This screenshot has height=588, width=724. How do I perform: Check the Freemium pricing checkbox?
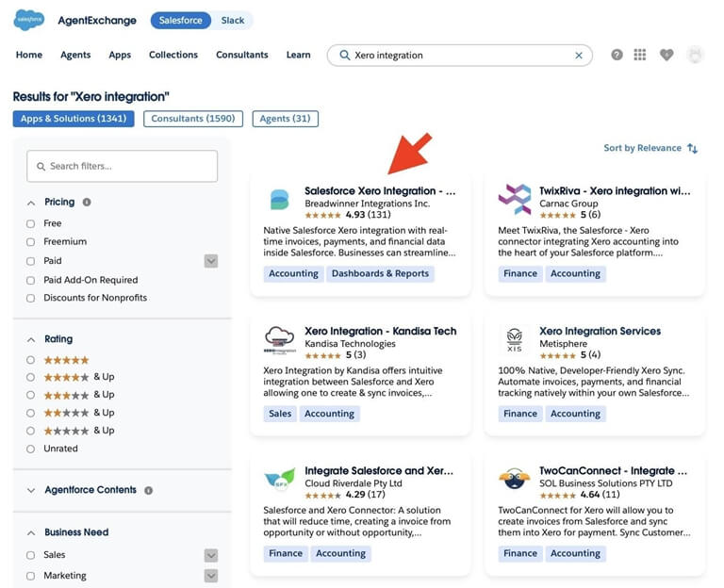tap(30, 242)
